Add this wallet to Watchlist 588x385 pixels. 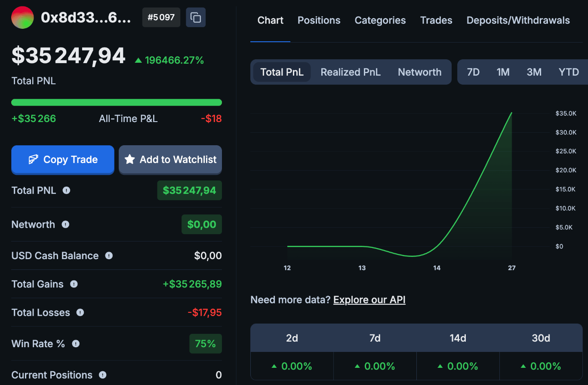(170, 159)
